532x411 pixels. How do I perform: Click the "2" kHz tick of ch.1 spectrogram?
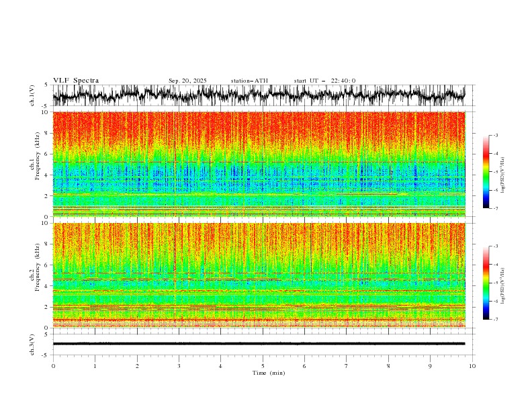coord(47,196)
